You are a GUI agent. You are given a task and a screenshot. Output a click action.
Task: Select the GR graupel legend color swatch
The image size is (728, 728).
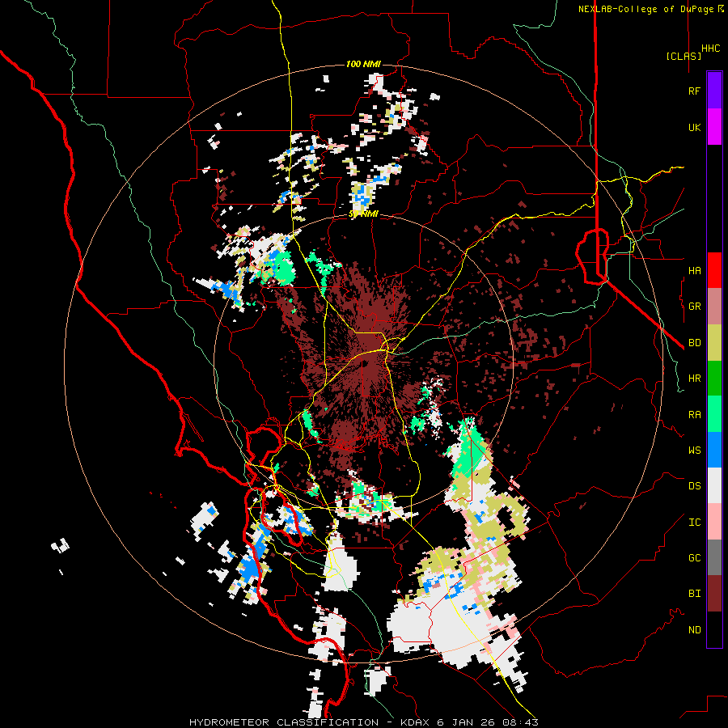[714, 307]
